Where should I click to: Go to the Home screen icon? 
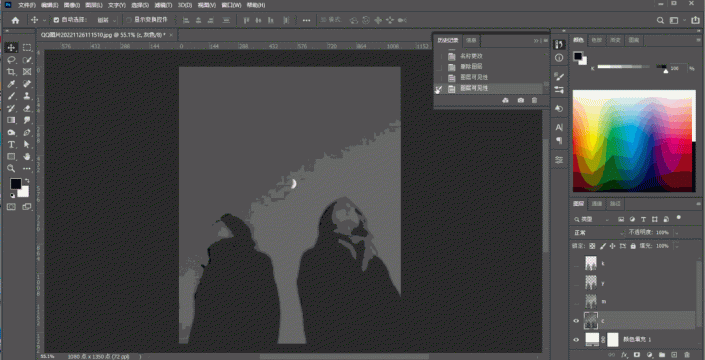coord(15,20)
